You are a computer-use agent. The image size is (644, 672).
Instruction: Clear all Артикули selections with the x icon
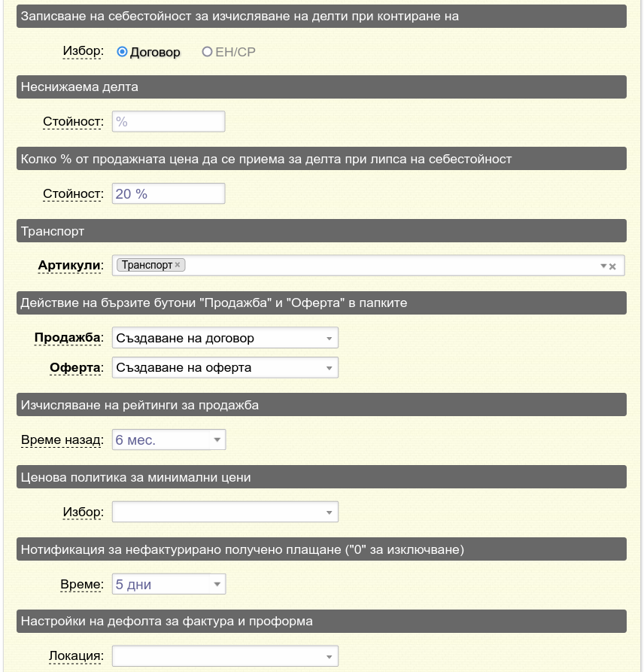click(612, 266)
